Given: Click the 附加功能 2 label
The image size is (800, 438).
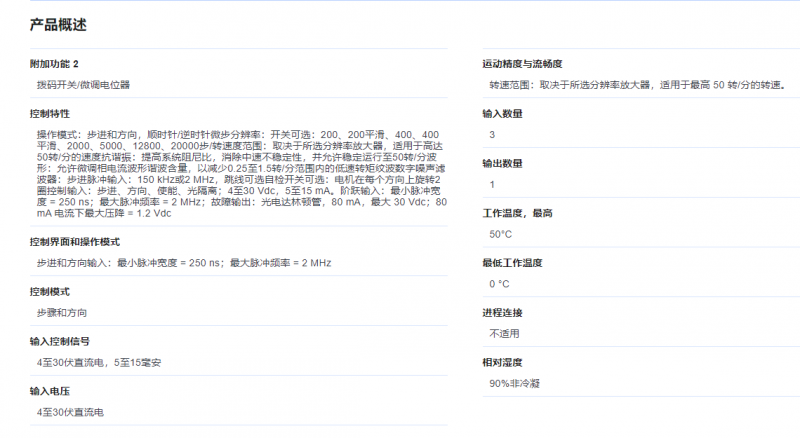Looking at the screenshot, I should pyautogui.click(x=54, y=64).
